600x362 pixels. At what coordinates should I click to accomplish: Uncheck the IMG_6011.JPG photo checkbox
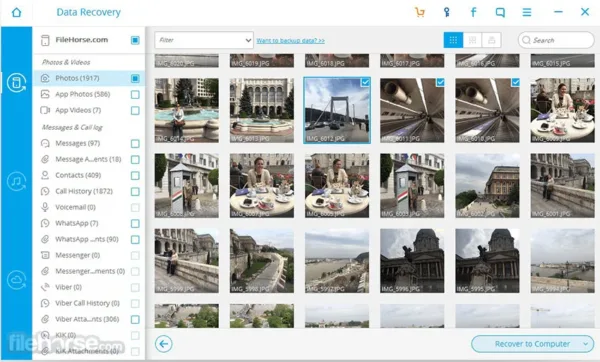click(440, 82)
